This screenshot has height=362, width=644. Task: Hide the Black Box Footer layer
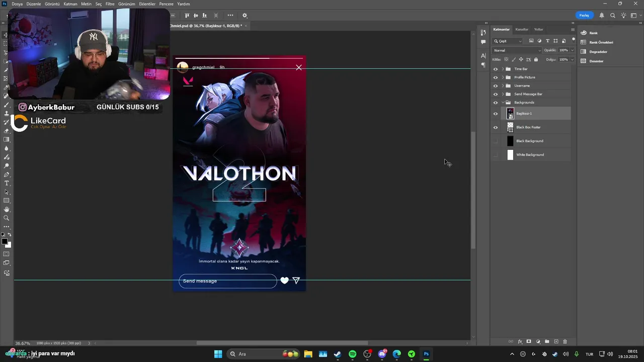(496, 127)
